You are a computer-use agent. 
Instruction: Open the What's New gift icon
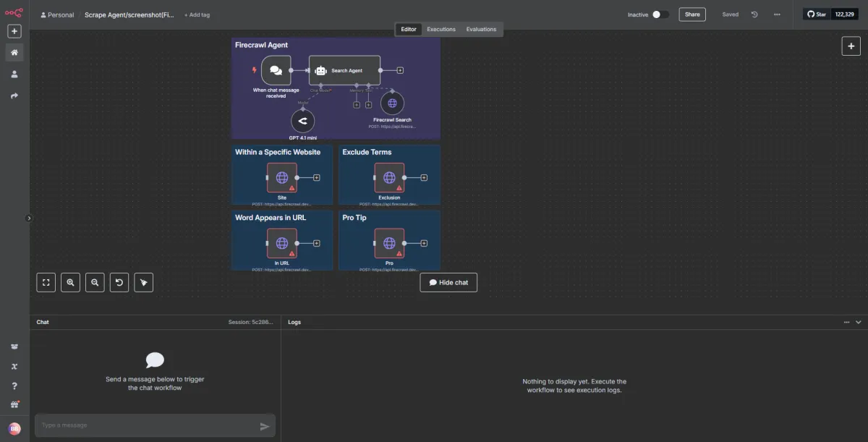click(14, 404)
